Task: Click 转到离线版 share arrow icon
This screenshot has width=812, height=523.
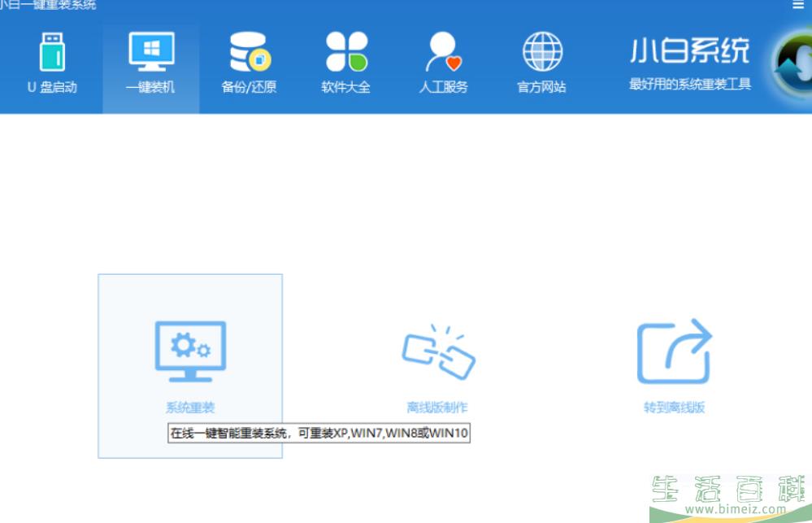Action: (x=675, y=351)
